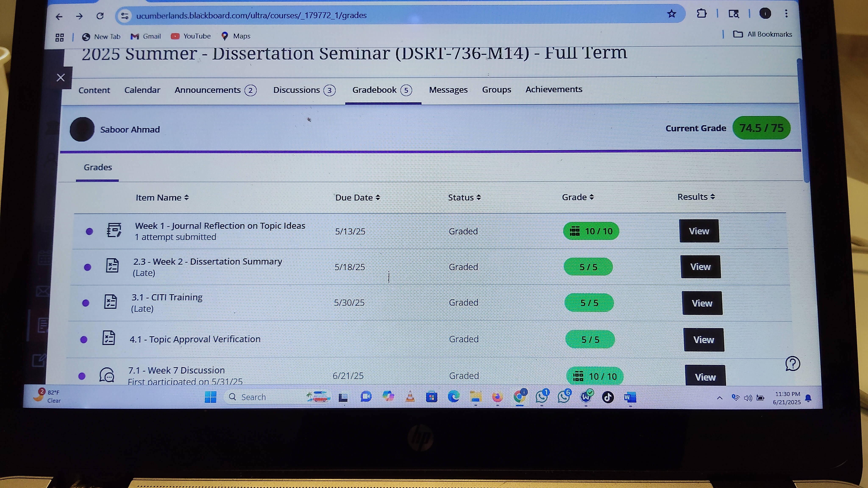Open Week 1 Journal Reflection link
This screenshot has height=488, width=868.
220,226
